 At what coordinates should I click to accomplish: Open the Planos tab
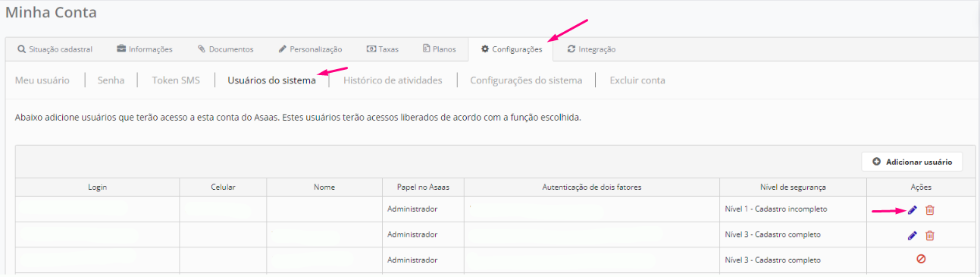coord(440,49)
